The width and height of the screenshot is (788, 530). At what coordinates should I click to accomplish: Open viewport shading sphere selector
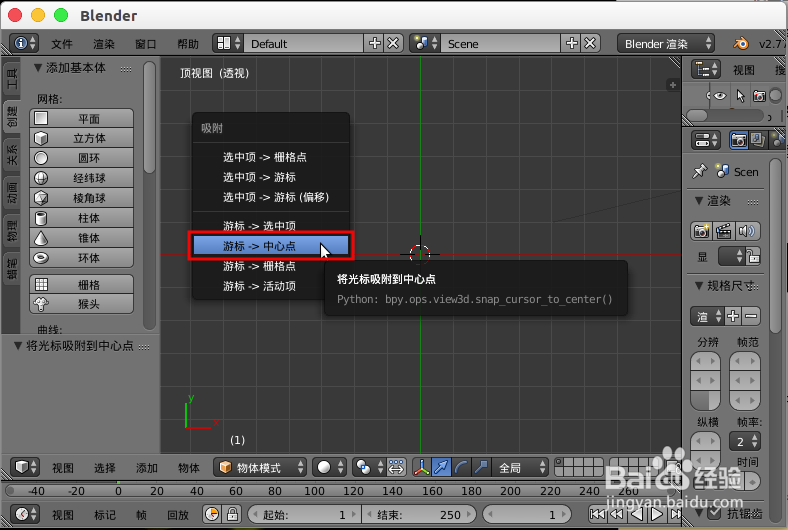point(330,467)
